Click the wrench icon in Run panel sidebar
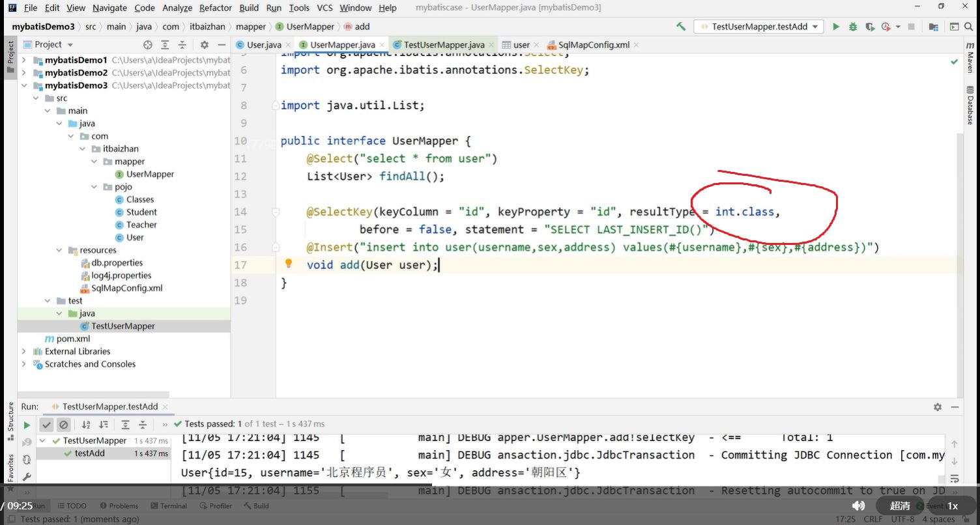Viewport: 980px width, 525px height. 27,477
